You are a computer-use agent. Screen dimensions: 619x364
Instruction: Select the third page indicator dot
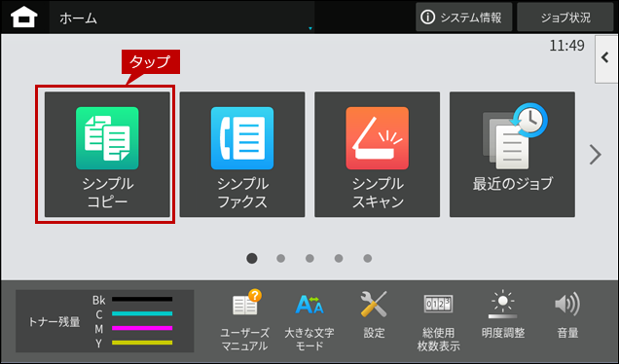click(309, 258)
